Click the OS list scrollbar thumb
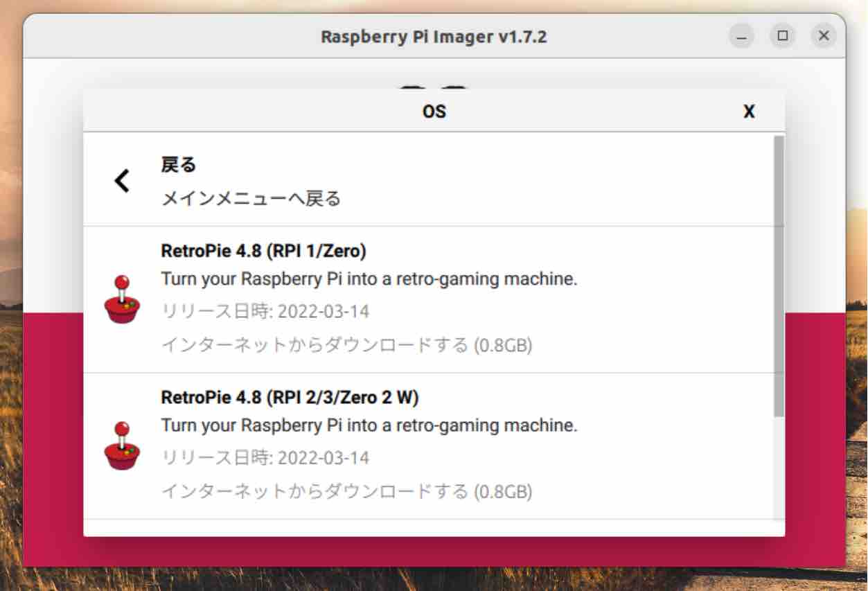 (x=779, y=276)
